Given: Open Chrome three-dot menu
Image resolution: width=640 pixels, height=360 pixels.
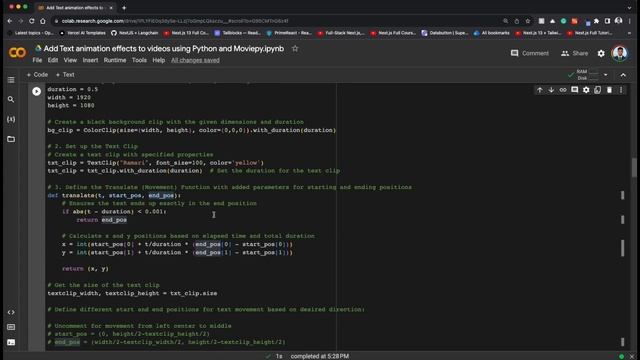Looking at the screenshot, I should (x=629, y=21).
